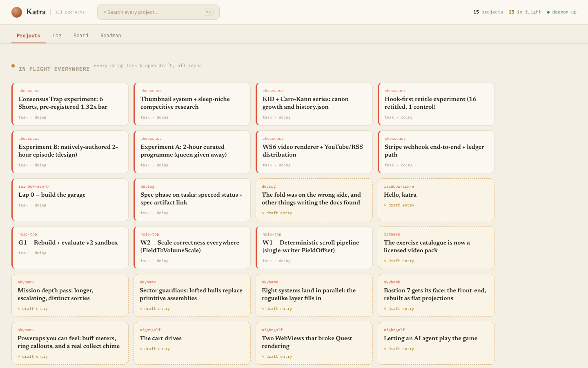This screenshot has width=588, height=368.
Task: Open Bastion 7 gets its face draft
Action: pyautogui.click(x=436, y=295)
